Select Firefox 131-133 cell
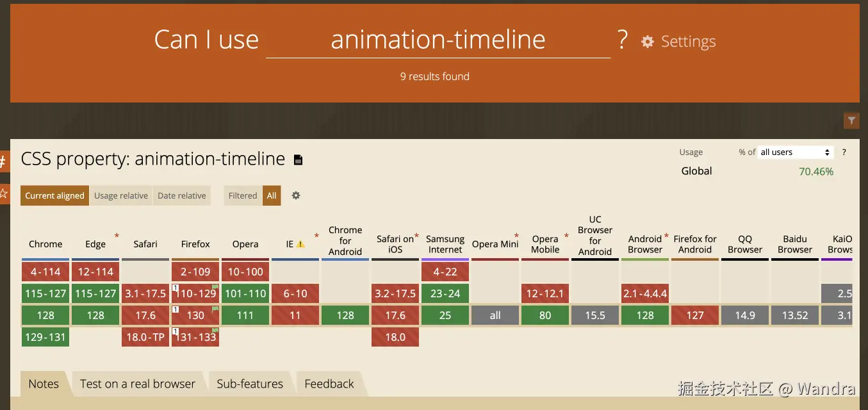 [195, 337]
